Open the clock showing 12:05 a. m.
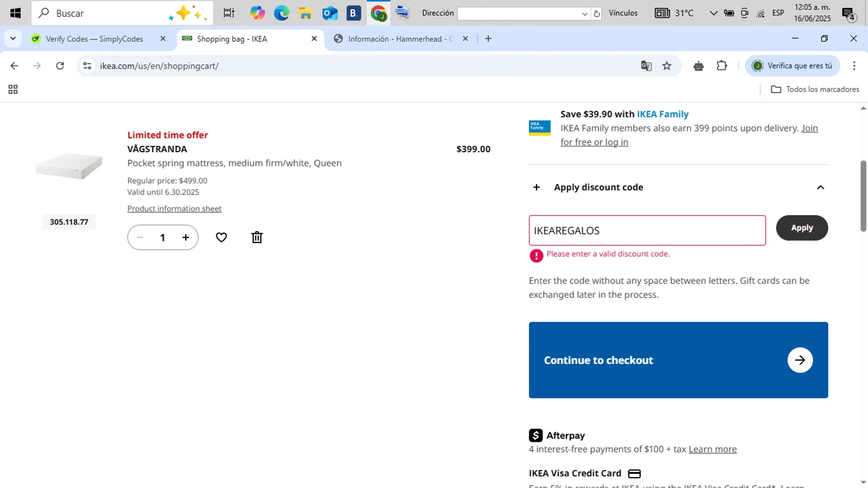The image size is (868, 488). pos(812,13)
